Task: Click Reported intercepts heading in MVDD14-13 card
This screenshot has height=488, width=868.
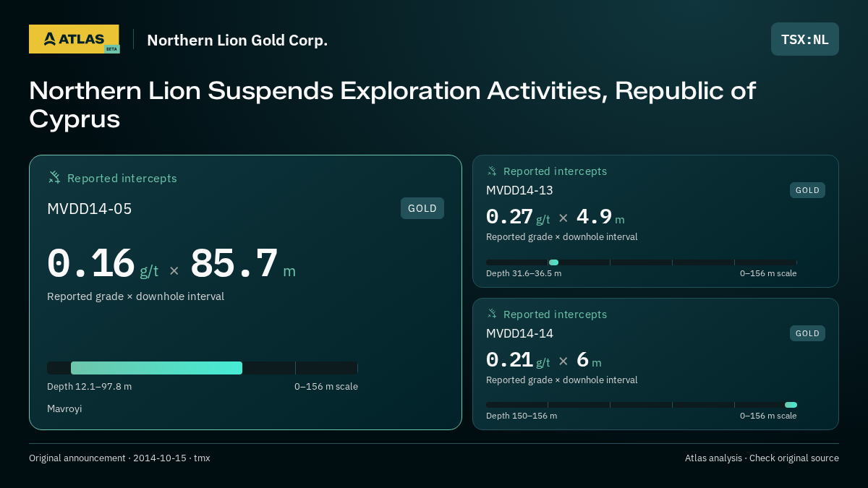Action: [x=555, y=171]
